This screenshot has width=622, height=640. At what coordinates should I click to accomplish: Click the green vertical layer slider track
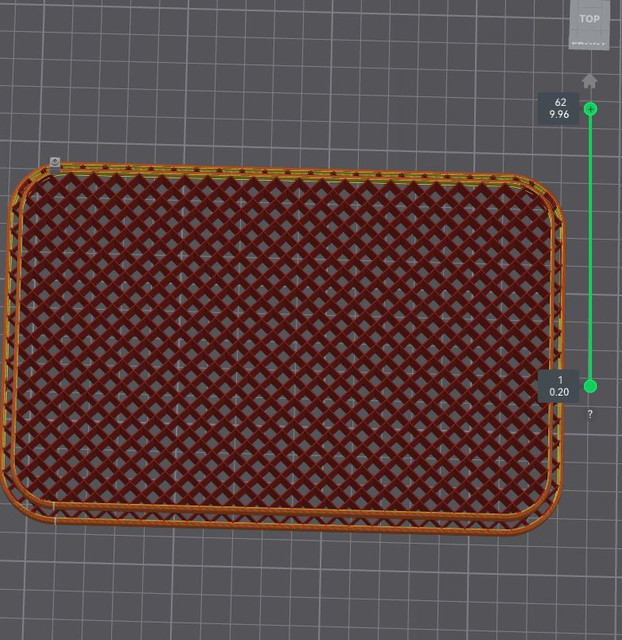(x=590, y=247)
